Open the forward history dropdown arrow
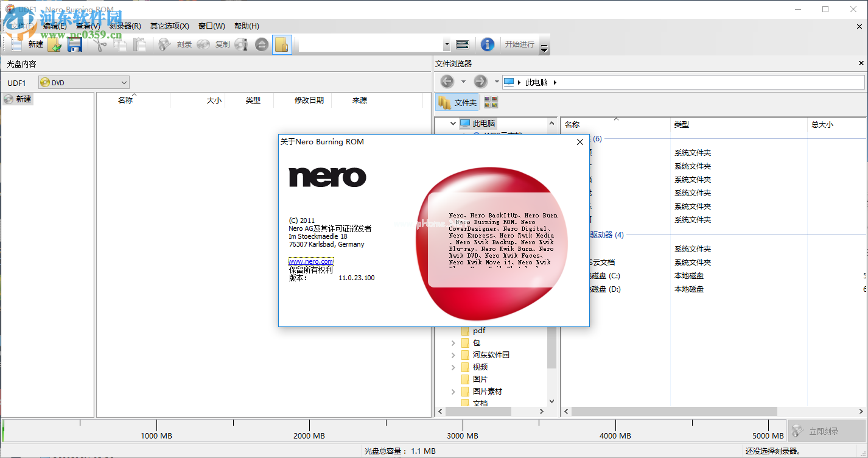868x458 pixels. tap(497, 82)
